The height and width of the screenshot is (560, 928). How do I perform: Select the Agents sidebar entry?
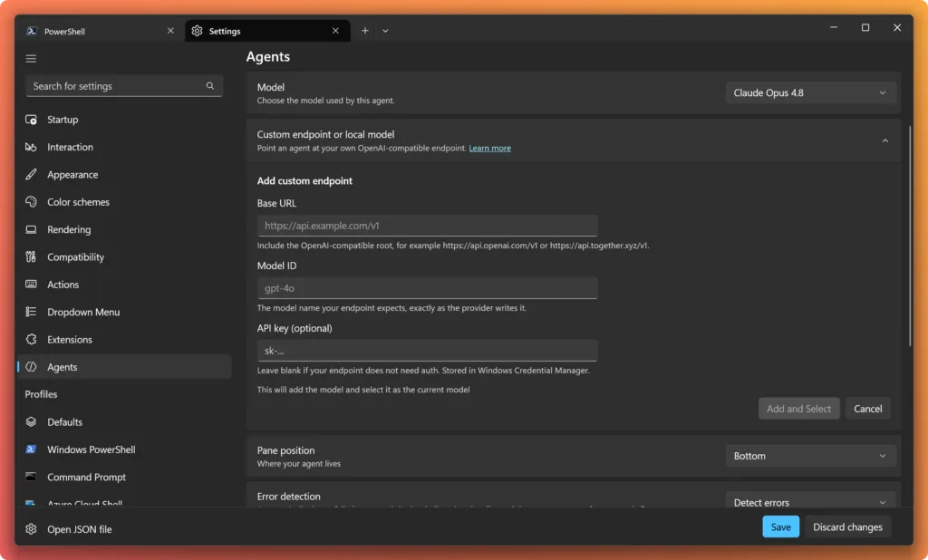tap(124, 367)
